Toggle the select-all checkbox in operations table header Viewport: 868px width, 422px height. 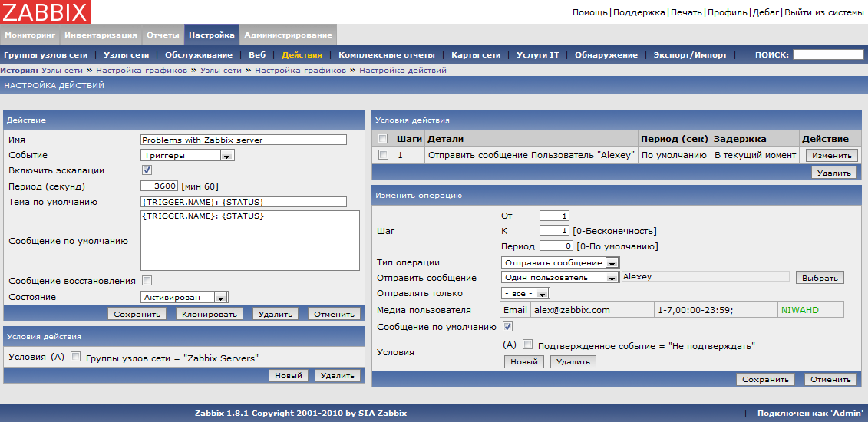click(382, 138)
